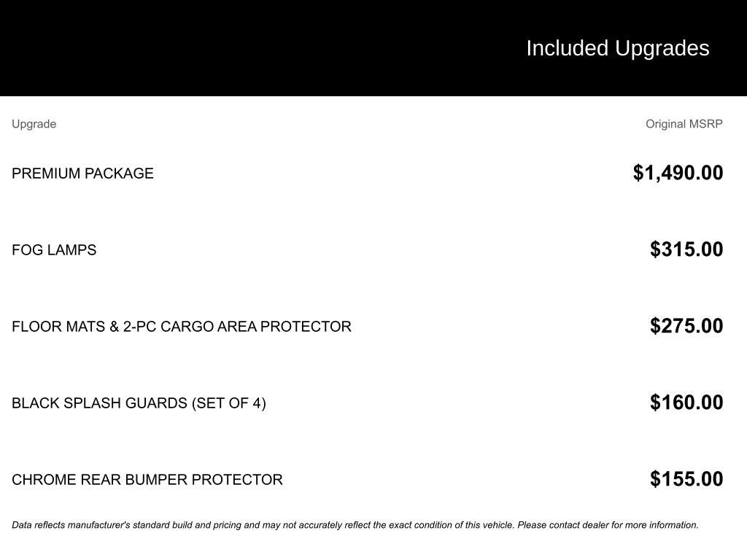Select FLOOR MATS & 2-PC CARGO AREA PROTECTOR
Screen dimensions: 747x560
(x=182, y=327)
